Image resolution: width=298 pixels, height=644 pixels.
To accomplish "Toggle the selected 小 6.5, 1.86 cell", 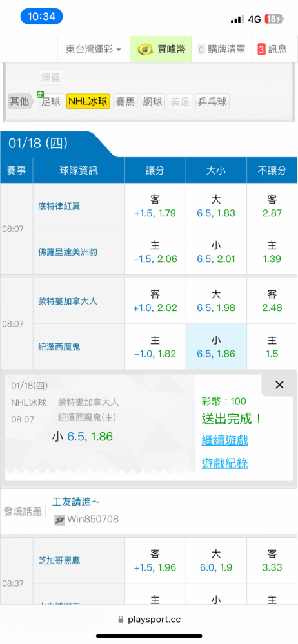I will click(216, 346).
